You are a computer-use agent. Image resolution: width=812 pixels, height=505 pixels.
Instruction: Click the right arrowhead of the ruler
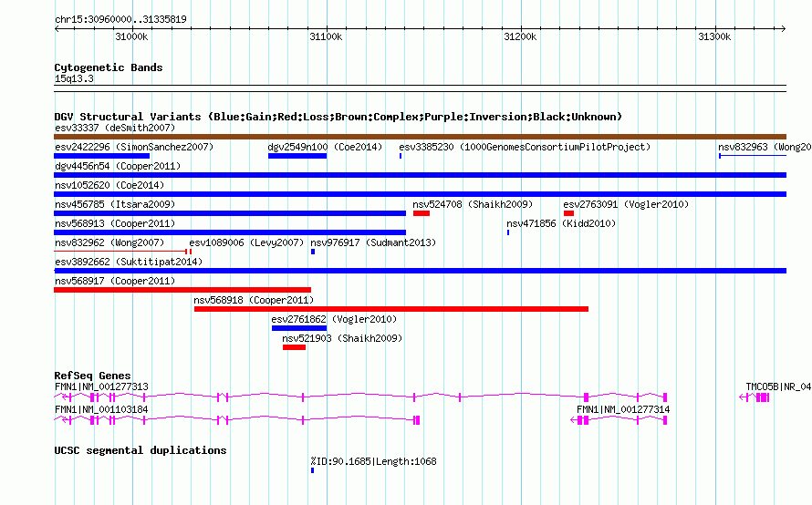784,28
